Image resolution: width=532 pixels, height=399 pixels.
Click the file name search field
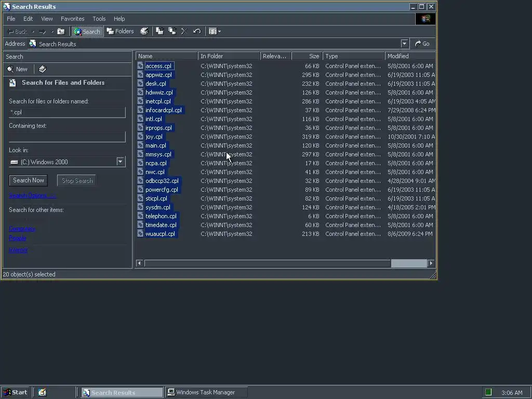coord(67,112)
